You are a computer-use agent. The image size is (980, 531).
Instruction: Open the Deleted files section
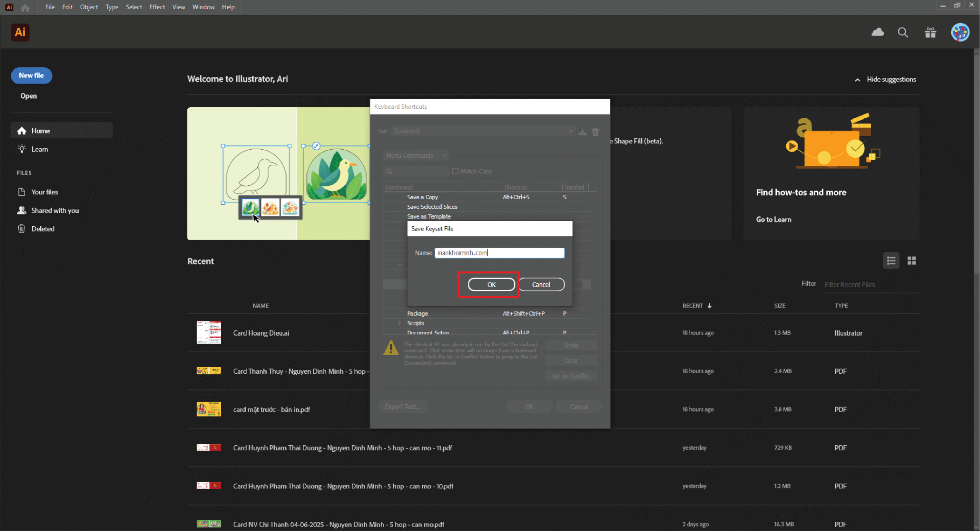click(x=36, y=229)
